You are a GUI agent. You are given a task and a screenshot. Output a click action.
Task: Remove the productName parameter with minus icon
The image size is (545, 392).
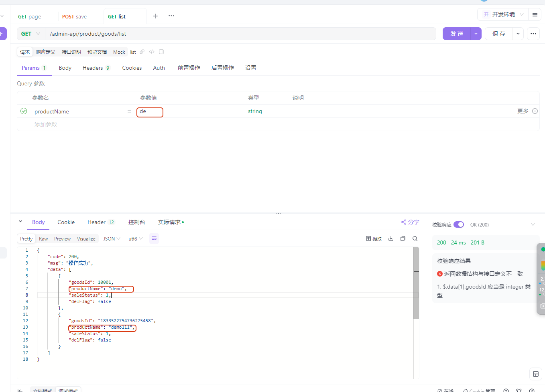tap(535, 111)
